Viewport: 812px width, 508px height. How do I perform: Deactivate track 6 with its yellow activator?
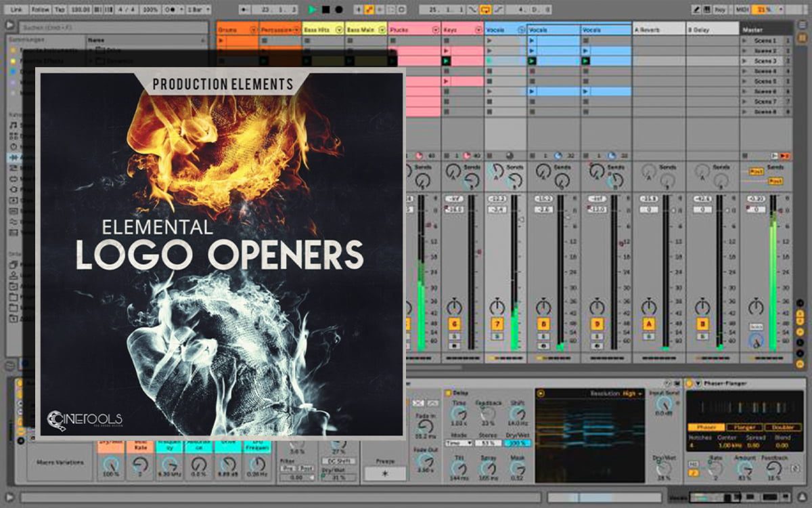coord(454,324)
